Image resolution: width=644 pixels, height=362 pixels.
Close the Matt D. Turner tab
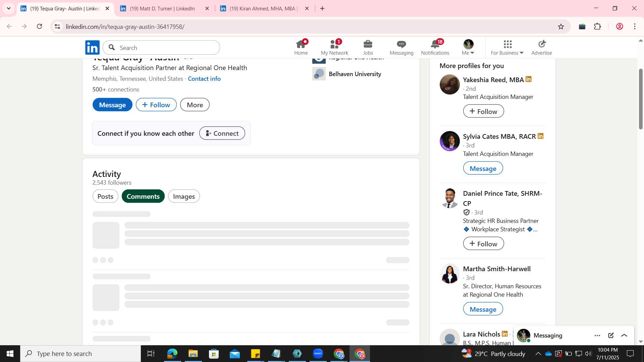[207, 8]
